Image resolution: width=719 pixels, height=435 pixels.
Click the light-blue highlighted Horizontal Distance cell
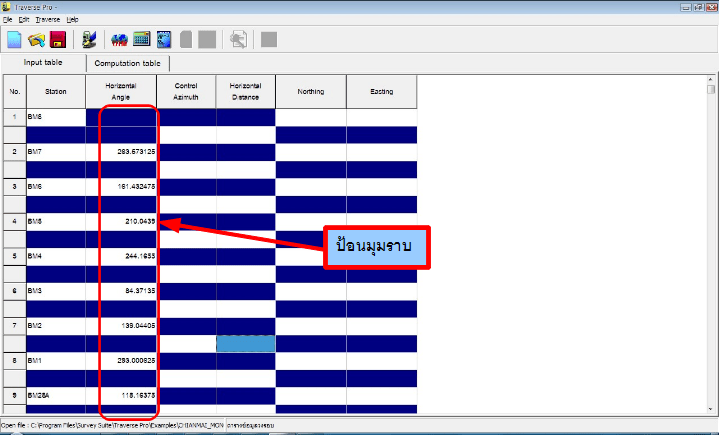245,344
